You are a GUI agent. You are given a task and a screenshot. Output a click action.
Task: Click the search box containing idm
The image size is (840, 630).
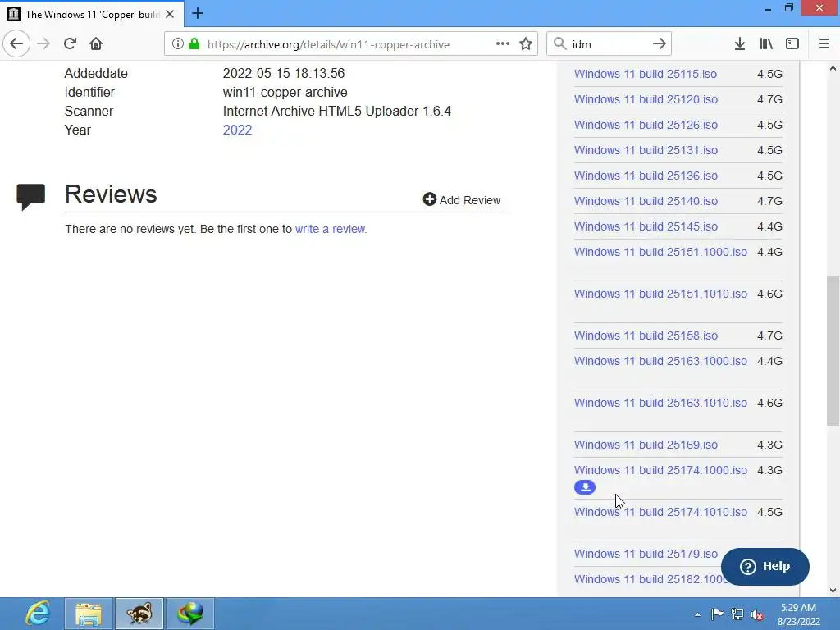[x=608, y=44]
